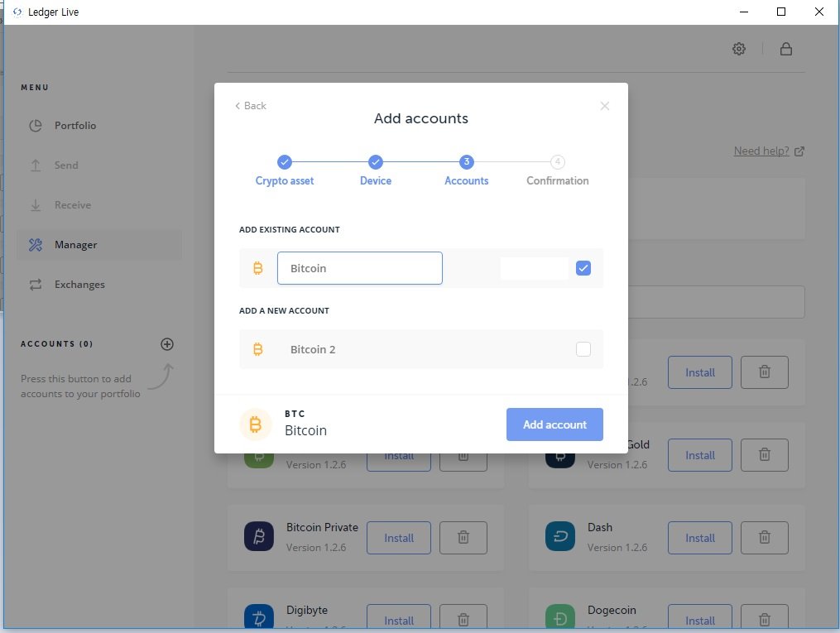Click the large BTC icon in the dialog footer

coord(256,424)
